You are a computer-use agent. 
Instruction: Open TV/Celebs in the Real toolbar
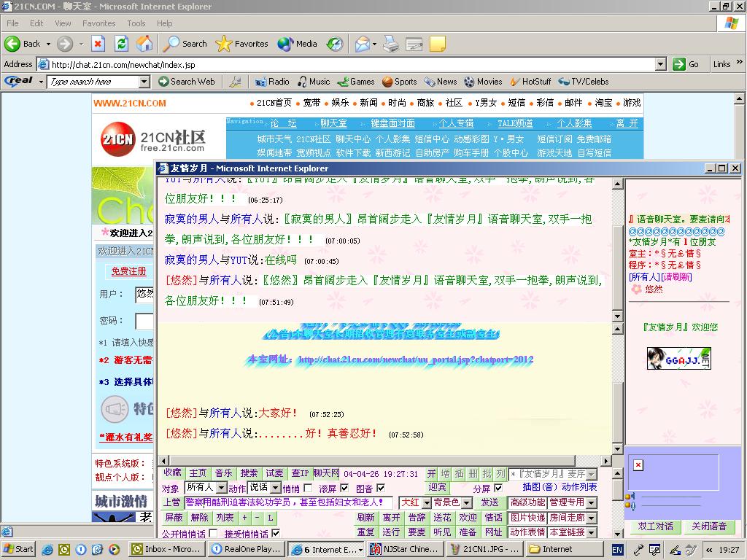pyautogui.click(x=584, y=82)
